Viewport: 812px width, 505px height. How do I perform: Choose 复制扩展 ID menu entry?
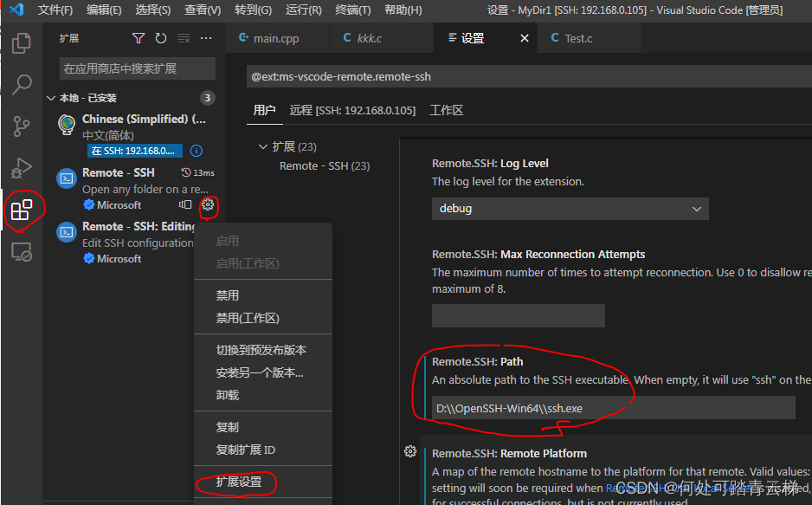coord(263,450)
